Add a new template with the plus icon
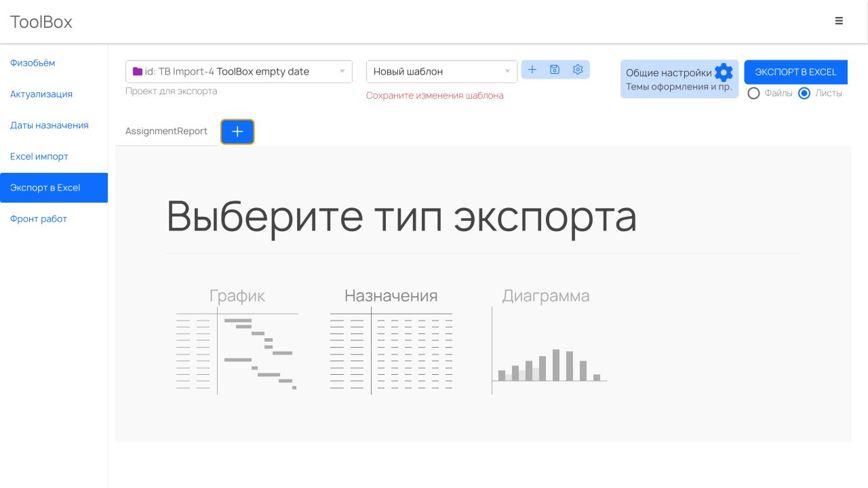This screenshot has height=488, width=868. click(532, 70)
